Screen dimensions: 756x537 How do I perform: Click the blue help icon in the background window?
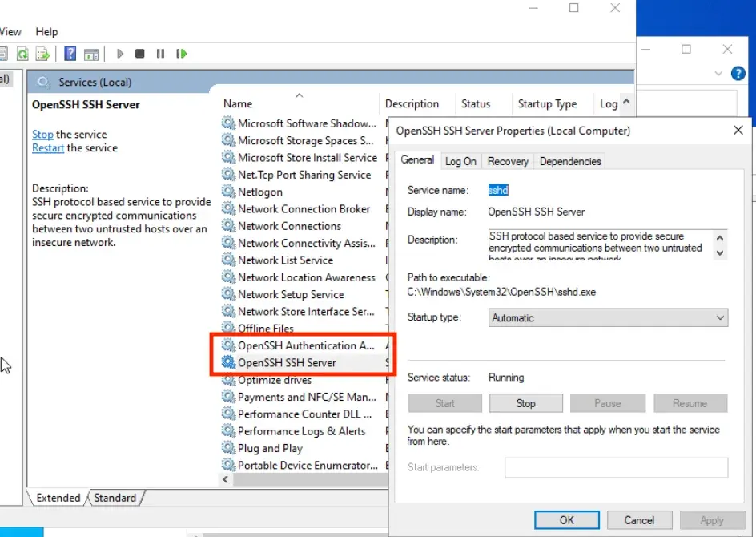click(738, 74)
